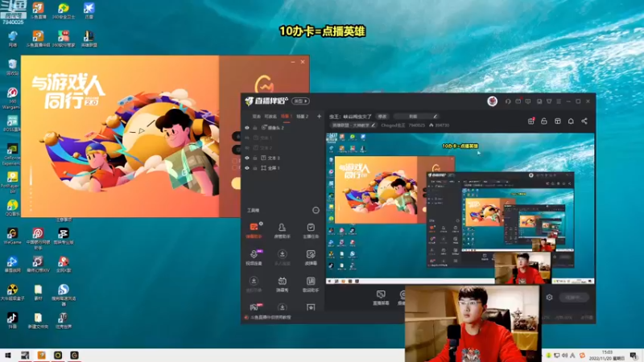Click the bell notification icon above preview
The image size is (644, 362).
click(571, 121)
